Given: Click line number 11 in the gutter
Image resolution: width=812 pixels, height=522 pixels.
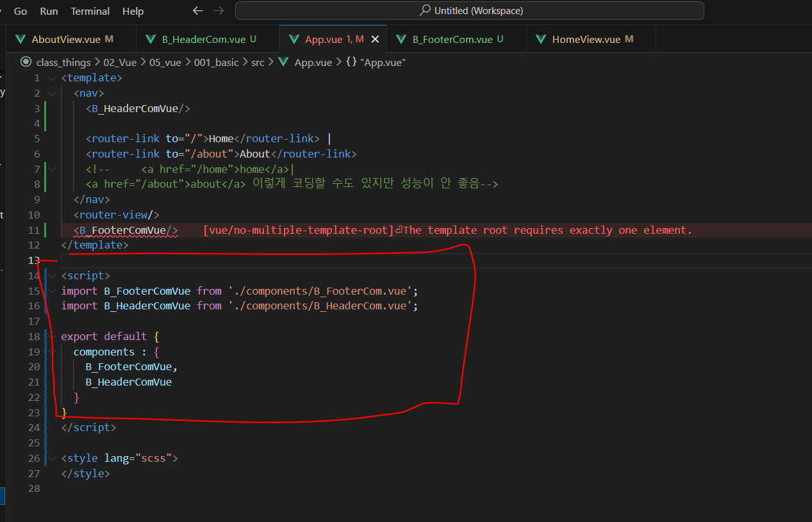Looking at the screenshot, I should (x=34, y=230).
